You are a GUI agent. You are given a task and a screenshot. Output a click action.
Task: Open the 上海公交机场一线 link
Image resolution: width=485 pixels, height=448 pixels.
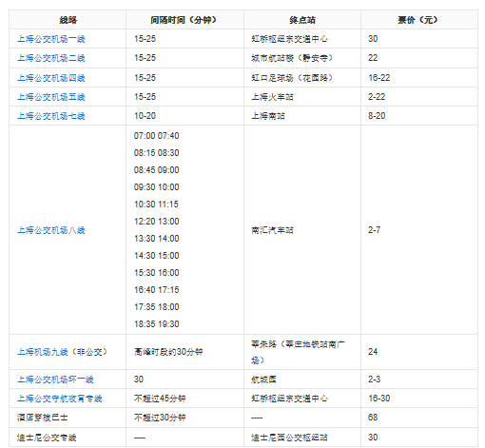coord(51,39)
